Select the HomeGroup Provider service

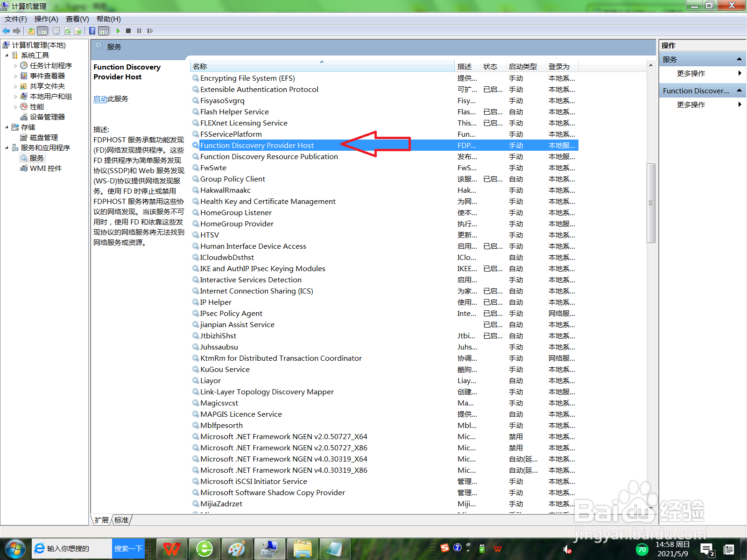[x=384, y=224]
